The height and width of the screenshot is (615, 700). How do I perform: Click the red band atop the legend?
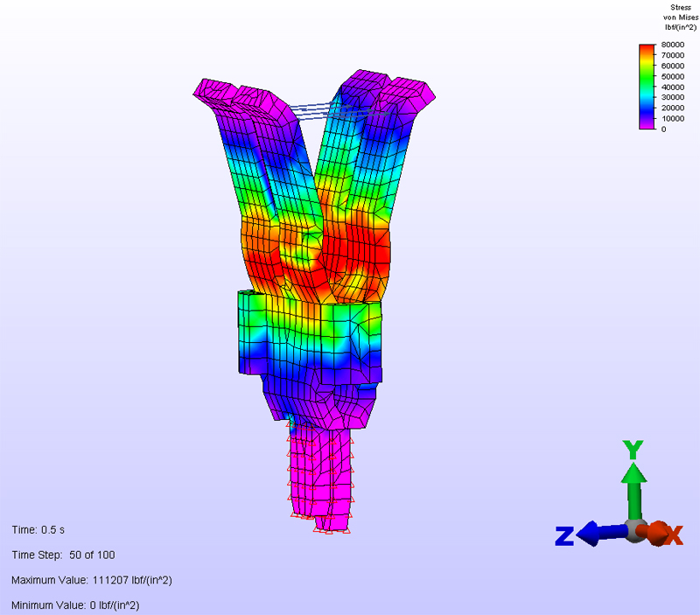[647, 48]
